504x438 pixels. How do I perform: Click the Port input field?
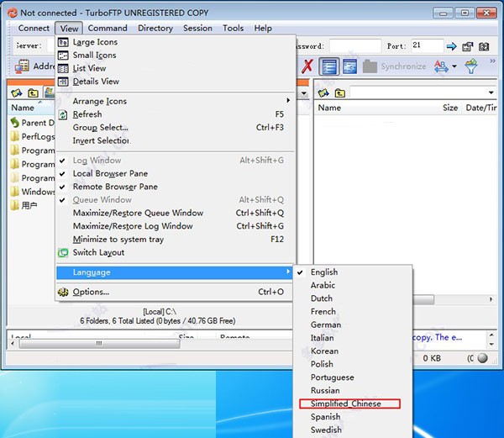pyautogui.click(x=428, y=45)
